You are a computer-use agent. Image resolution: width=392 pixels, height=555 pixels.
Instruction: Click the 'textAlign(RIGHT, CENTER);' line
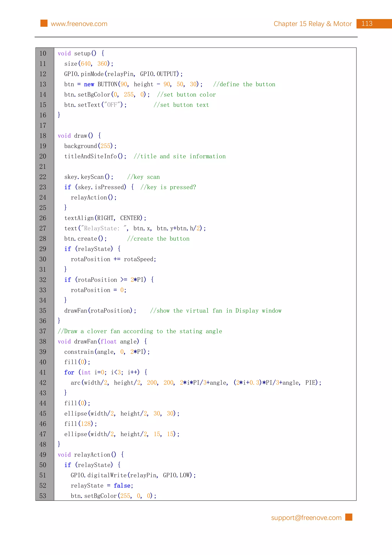point(105,218)
